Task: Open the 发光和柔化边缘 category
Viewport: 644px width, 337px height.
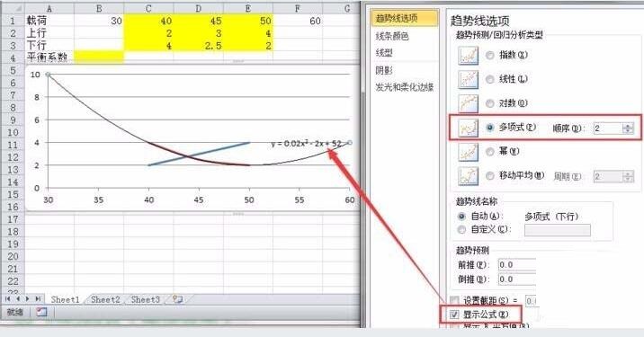Action: point(404,87)
